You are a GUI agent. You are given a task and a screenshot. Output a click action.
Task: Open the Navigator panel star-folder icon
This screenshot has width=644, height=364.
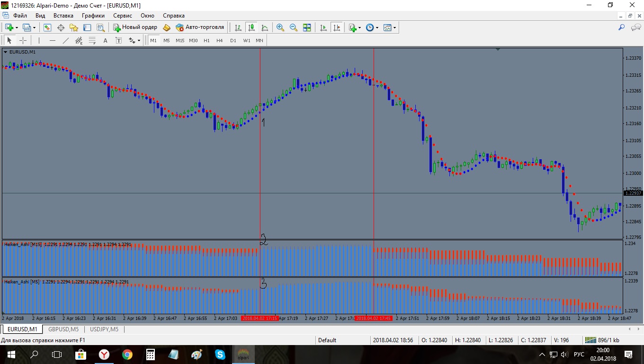[x=74, y=27]
